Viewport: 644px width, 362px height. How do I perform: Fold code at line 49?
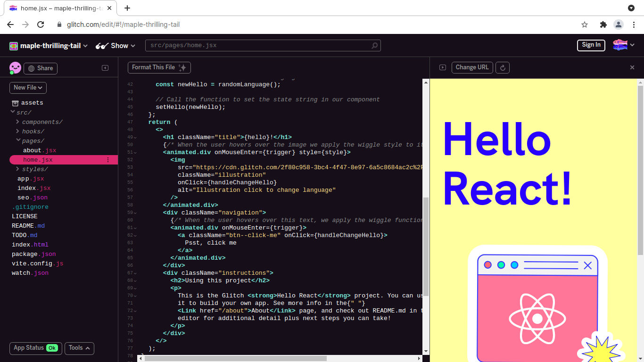pos(135,138)
